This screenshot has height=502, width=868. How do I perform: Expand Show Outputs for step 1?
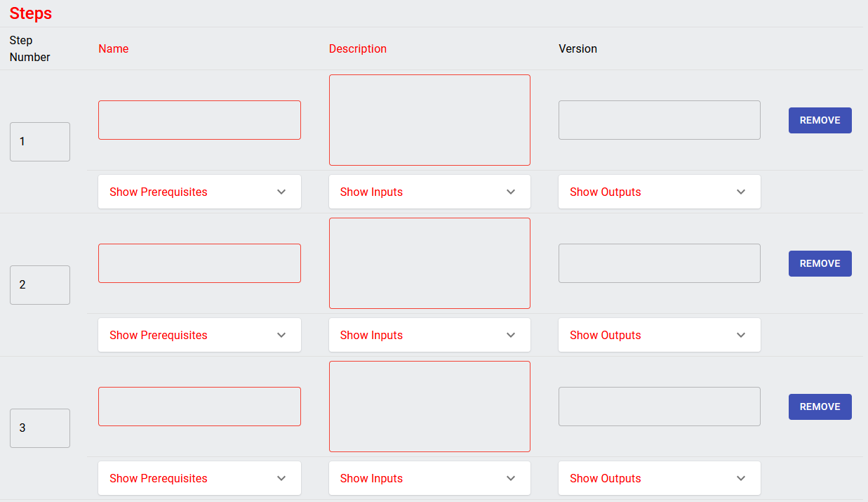(x=659, y=192)
